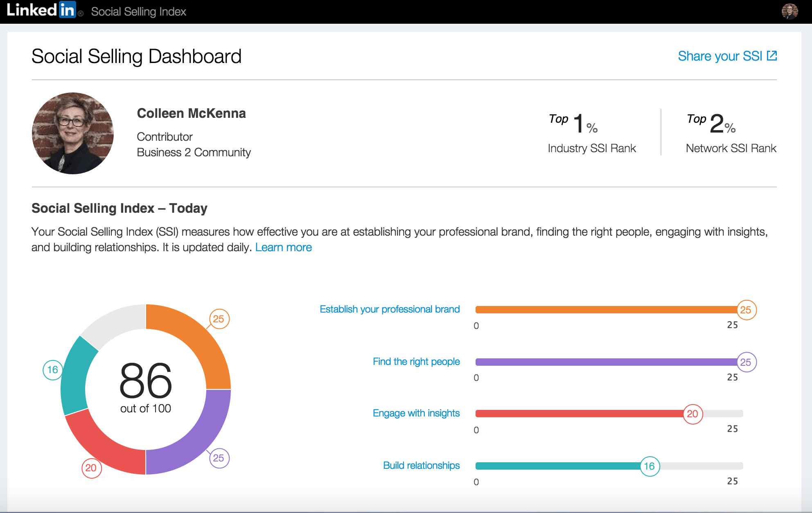Image resolution: width=812 pixels, height=513 pixels.
Task: Click the Social Selling Index header title
Action: point(138,12)
